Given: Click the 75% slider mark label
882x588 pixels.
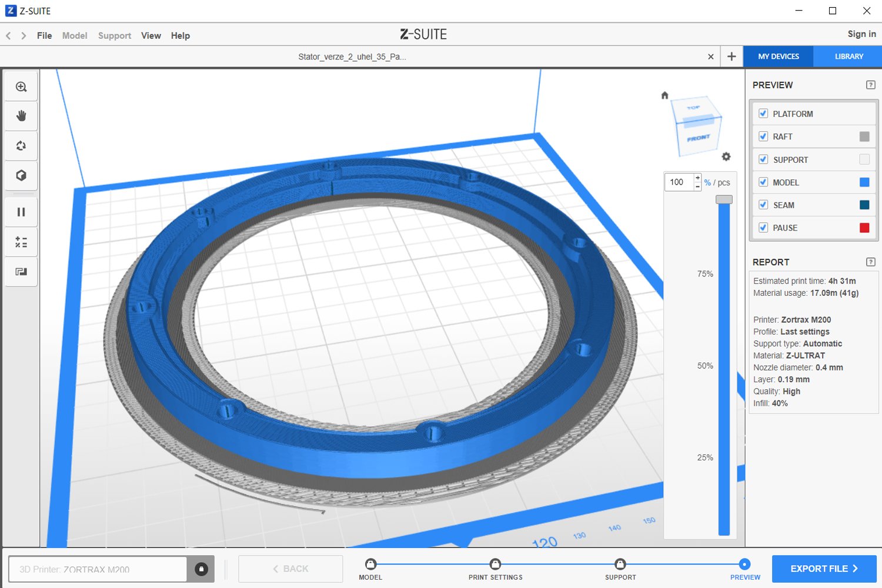Looking at the screenshot, I should (705, 274).
